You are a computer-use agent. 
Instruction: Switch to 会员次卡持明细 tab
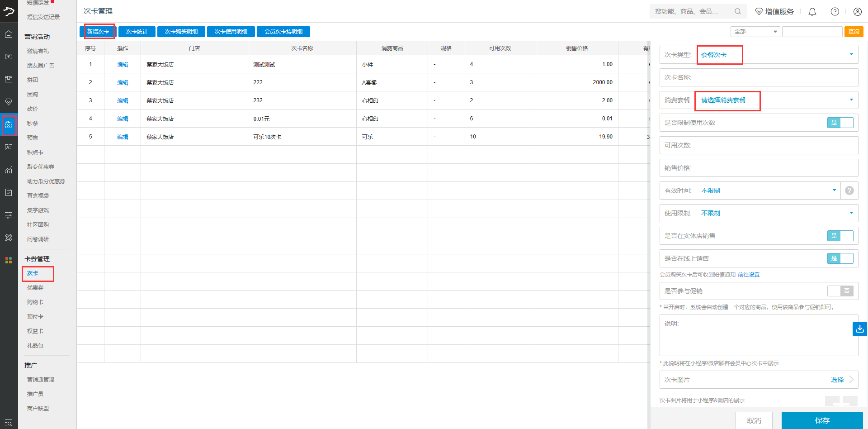pos(283,32)
